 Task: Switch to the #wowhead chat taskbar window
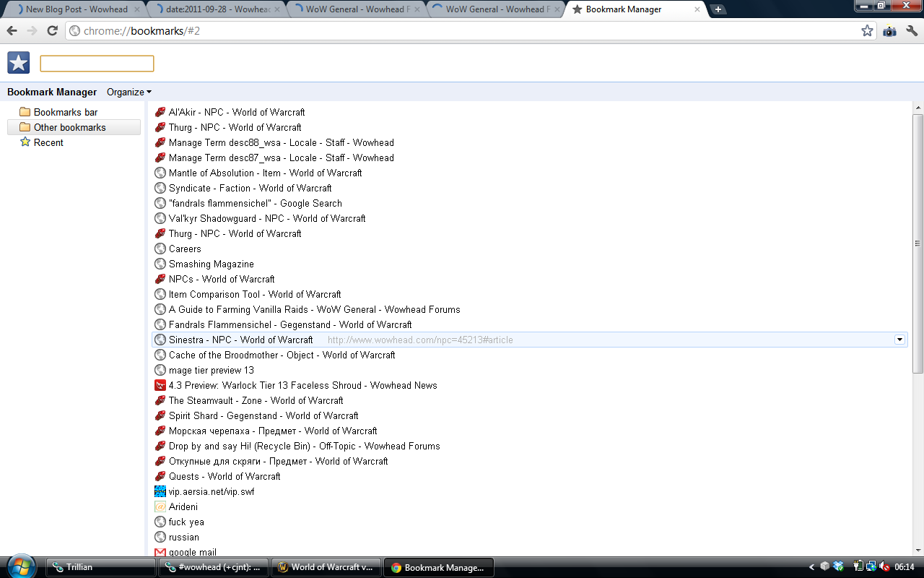coord(213,567)
